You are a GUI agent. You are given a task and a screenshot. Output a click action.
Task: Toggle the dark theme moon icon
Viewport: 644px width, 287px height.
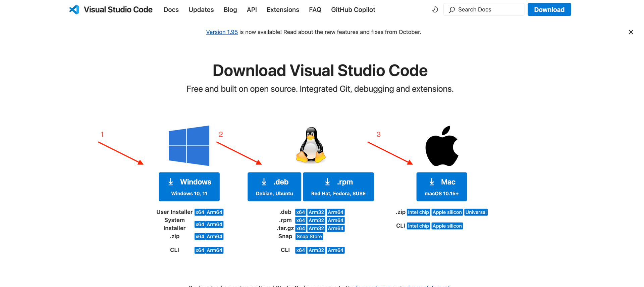(435, 9)
